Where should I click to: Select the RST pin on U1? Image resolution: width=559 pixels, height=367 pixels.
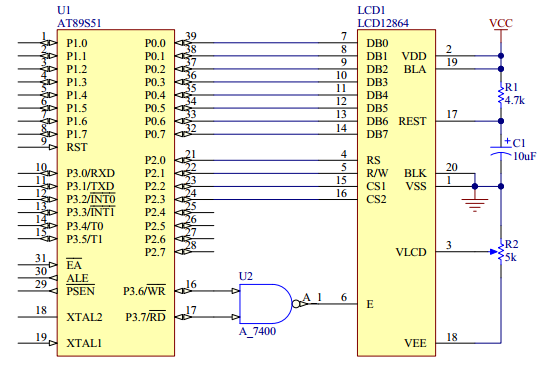pos(77,147)
